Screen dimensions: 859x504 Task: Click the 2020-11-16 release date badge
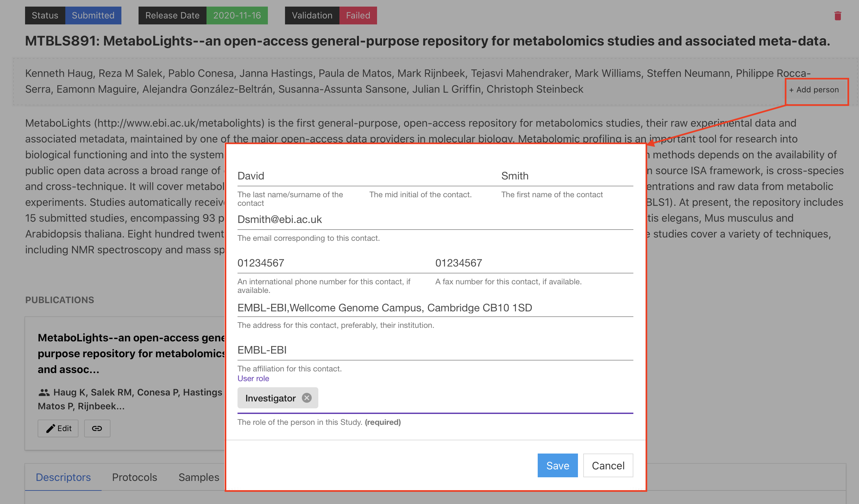point(237,15)
